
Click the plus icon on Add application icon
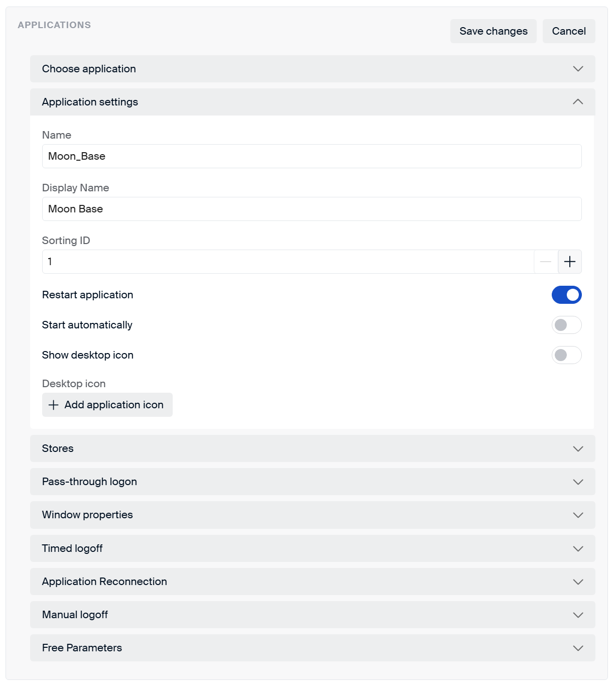coord(54,405)
